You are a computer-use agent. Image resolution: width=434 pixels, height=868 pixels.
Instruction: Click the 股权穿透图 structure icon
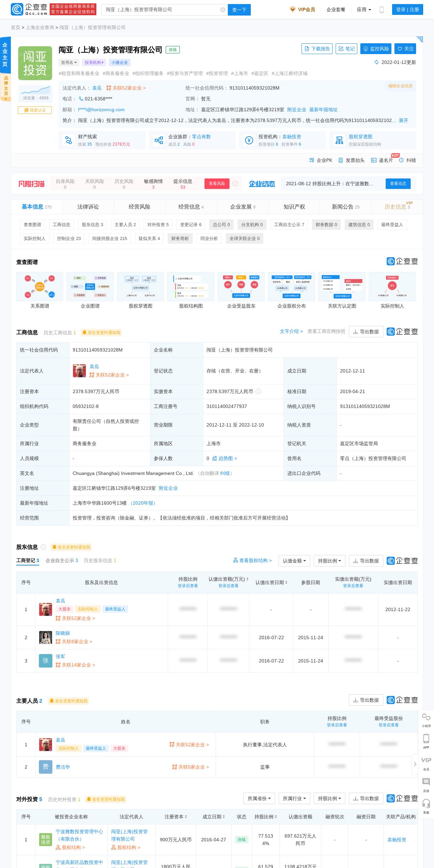[x=339, y=140]
